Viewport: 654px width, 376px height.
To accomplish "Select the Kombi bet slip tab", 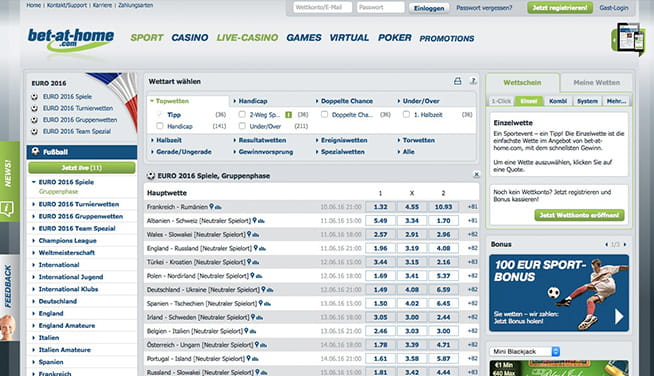I will (558, 101).
